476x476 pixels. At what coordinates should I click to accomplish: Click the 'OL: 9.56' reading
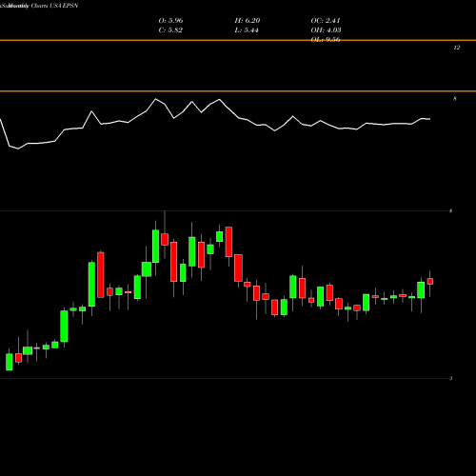[x=326, y=40]
